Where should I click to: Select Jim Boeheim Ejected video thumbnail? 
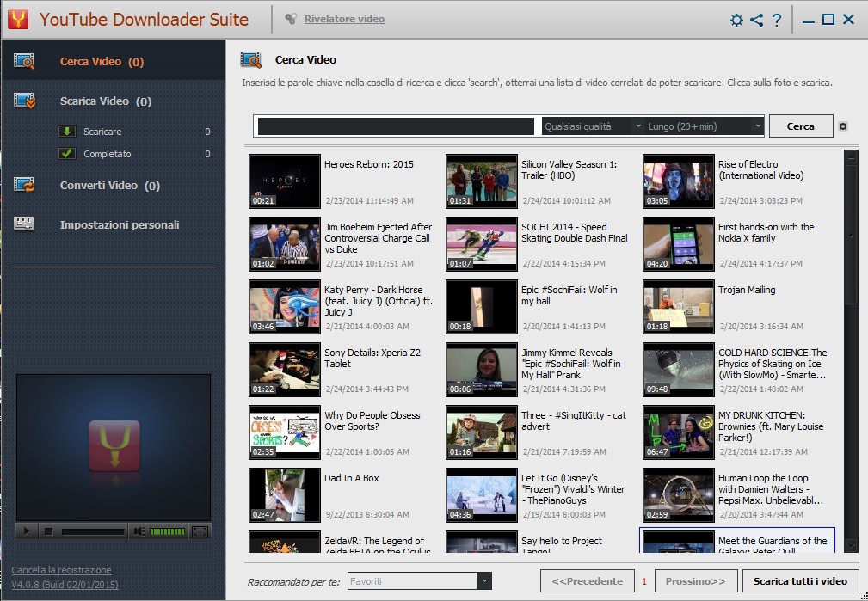[285, 243]
